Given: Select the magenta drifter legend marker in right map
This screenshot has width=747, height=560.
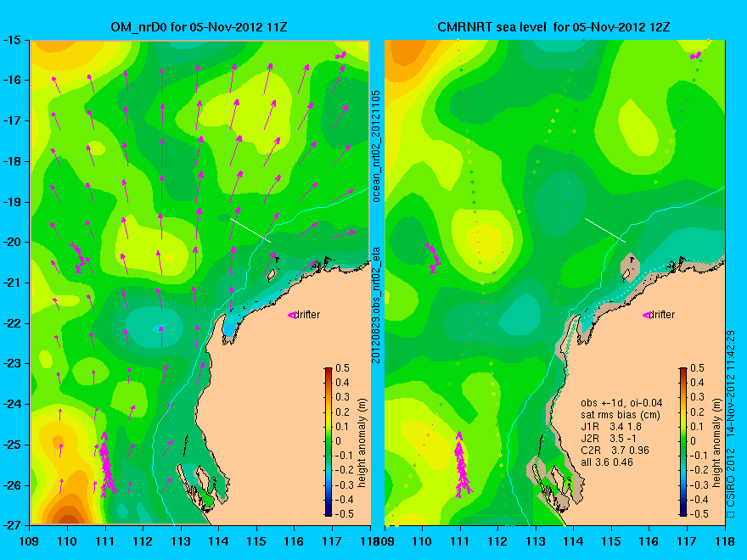Looking at the screenshot, I should (x=647, y=315).
